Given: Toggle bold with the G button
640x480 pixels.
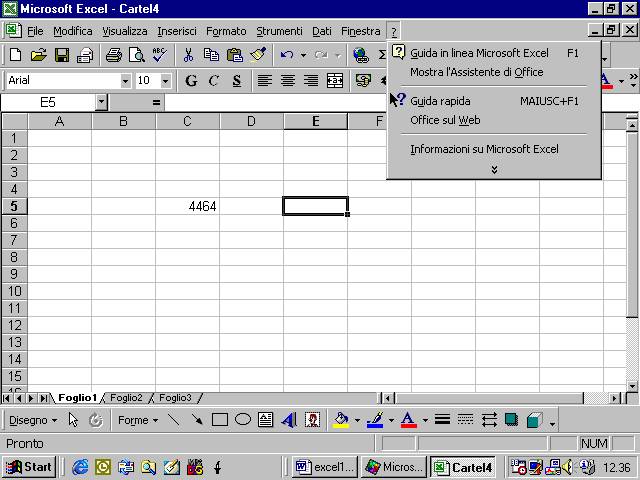Looking at the screenshot, I should [191, 80].
